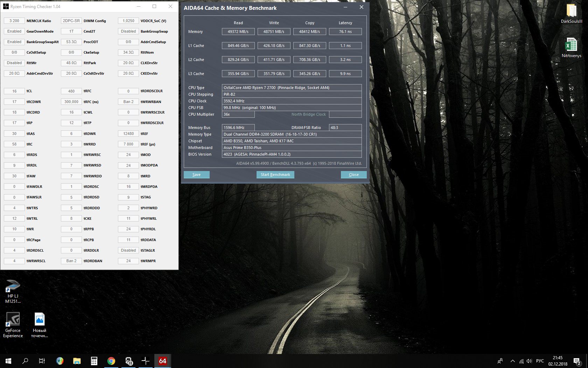Screen dimensions: 588x368
Task: Click the ProcODT 53.3Ω value
Action: pos(71,42)
